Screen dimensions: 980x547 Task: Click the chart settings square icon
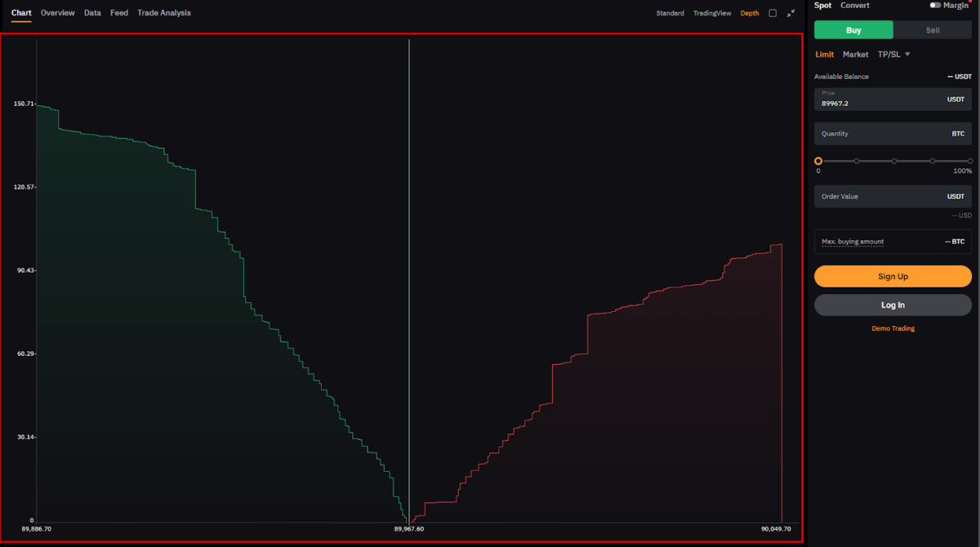771,13
